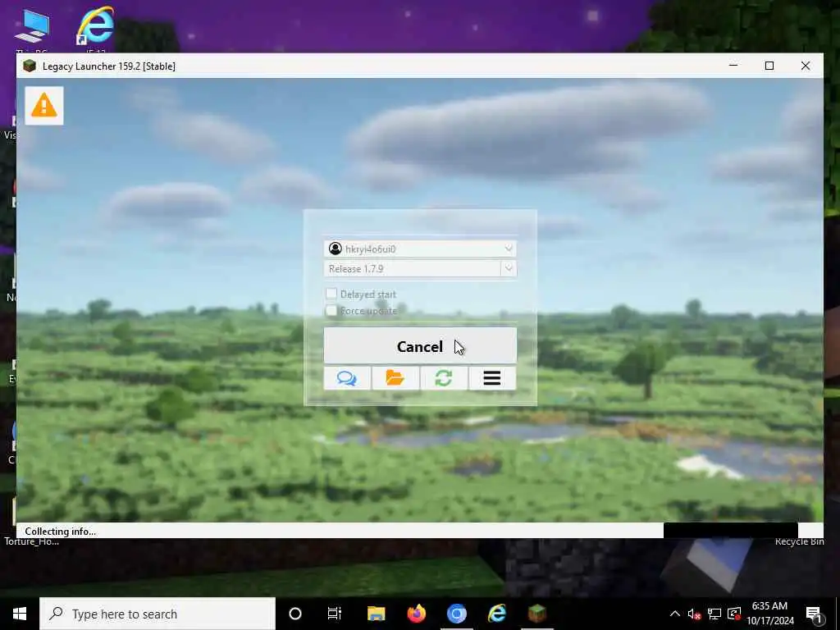The image size is (840, 630).
Task: Open Cortana circle icon in taskbar
Action: (x=295, y=614)
